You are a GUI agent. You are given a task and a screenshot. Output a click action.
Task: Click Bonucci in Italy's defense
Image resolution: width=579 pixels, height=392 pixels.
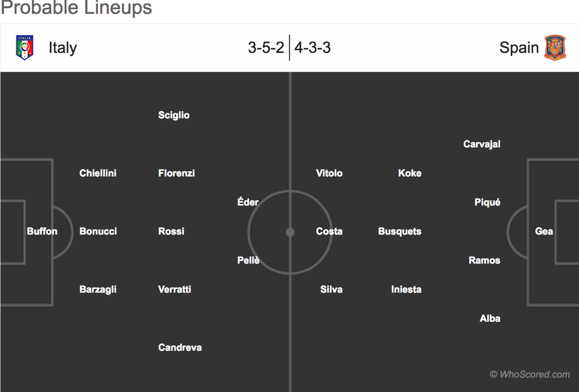click(98, 231)
